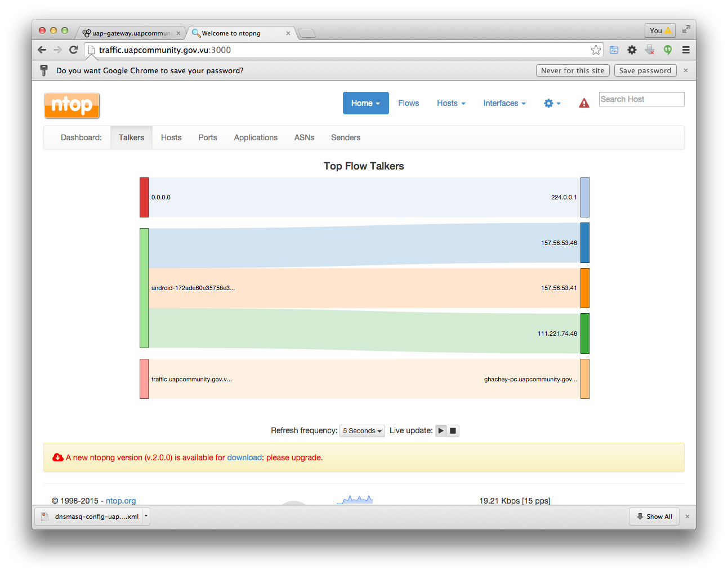The image size is (728, 574).
Task: Open the Refresh frequency selector
Action: coord(362,430)
